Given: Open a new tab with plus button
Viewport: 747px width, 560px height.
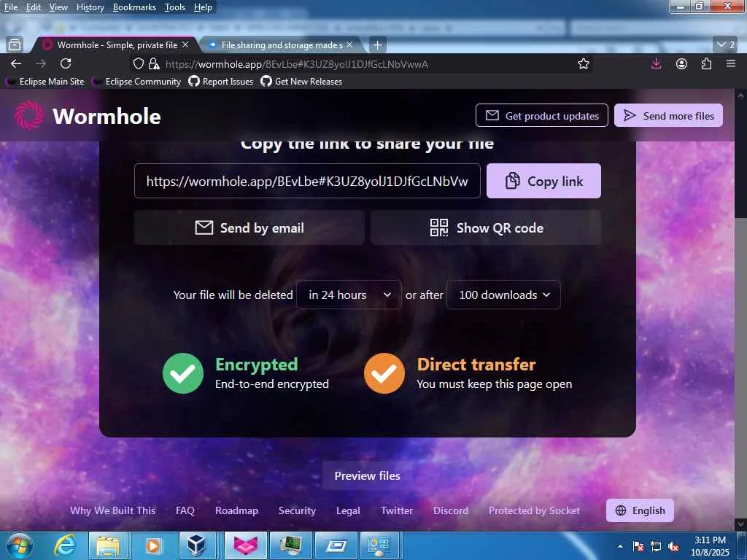Looking at the screenshot, I should [x=378, y=44].
